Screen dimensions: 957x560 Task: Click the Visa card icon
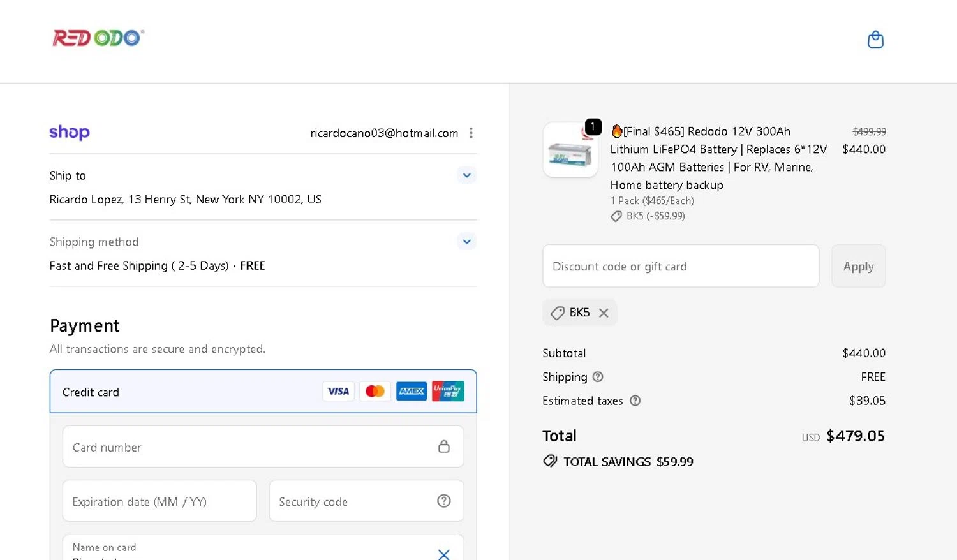338,391
